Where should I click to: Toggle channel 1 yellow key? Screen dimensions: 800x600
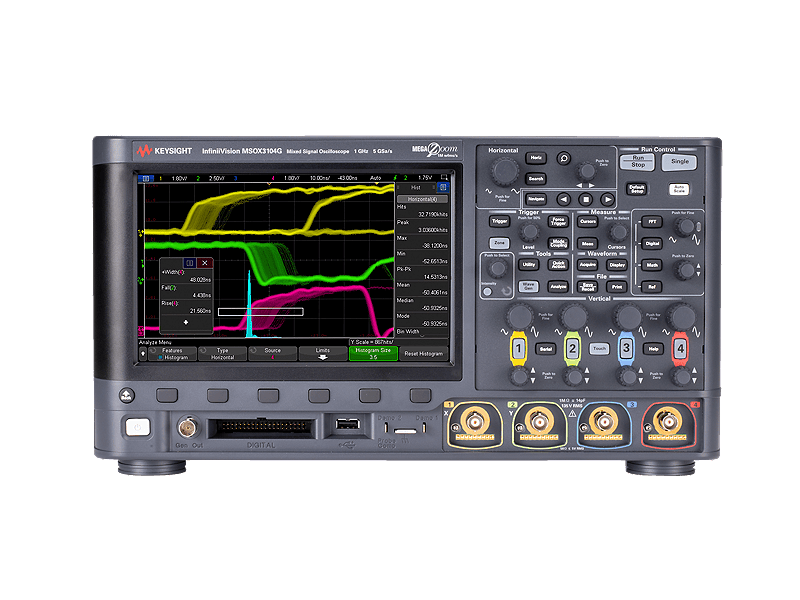click(x=518, y=349)
